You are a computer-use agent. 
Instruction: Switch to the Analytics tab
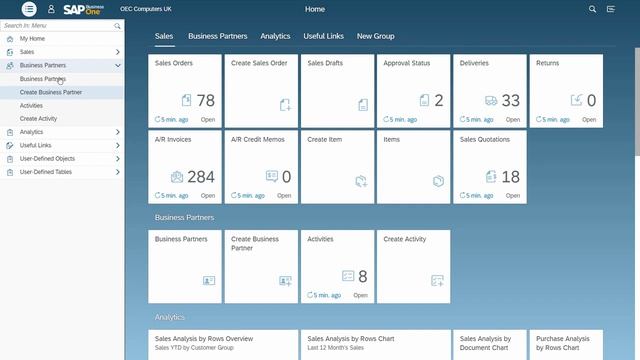click(275, 36)
